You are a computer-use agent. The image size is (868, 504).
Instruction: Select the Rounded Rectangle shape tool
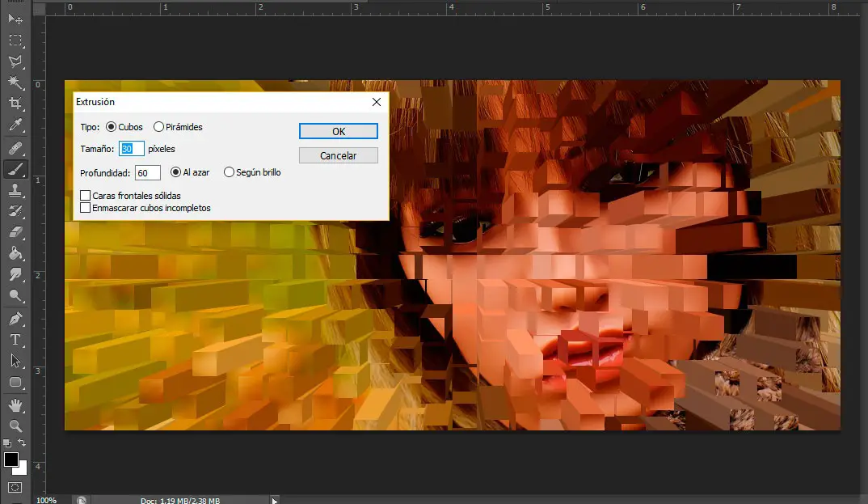pyautogui.click(x=15, y=382)
